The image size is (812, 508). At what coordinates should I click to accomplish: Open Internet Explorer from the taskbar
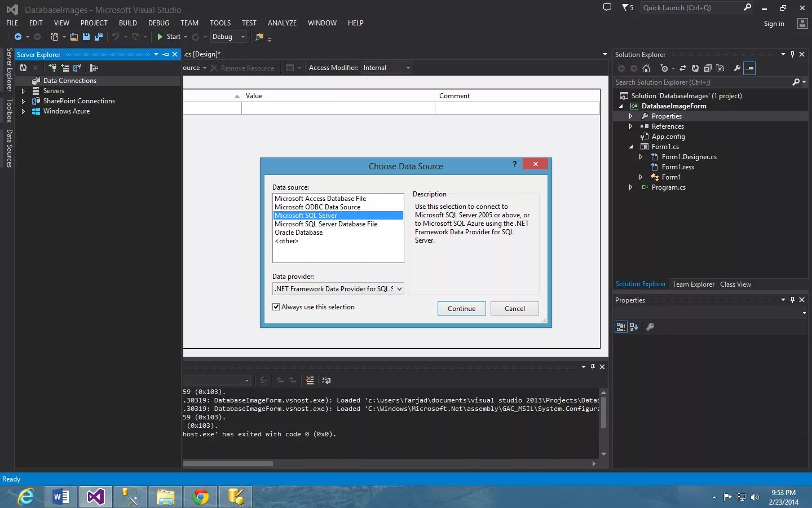tap(26, 497)
